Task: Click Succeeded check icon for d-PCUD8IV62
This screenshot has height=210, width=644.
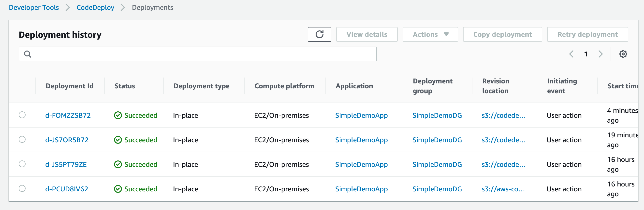Action: pyautogui.click(x=118, y=189)
